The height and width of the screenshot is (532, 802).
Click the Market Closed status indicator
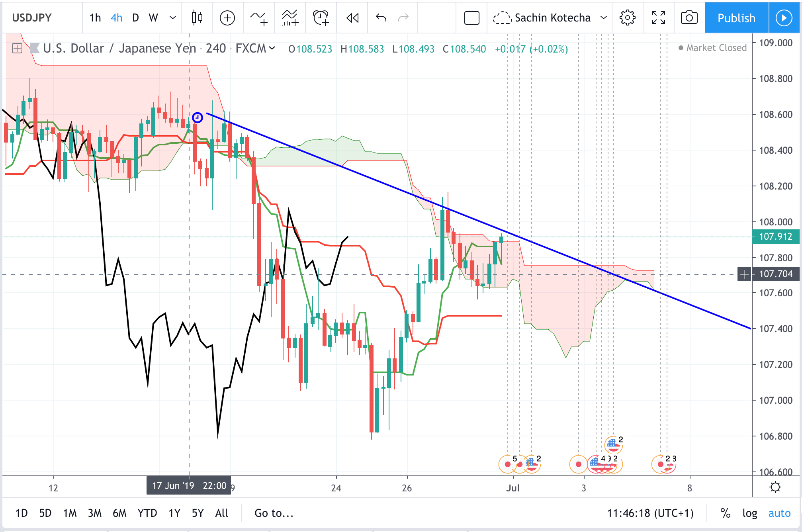coord(712,48)
